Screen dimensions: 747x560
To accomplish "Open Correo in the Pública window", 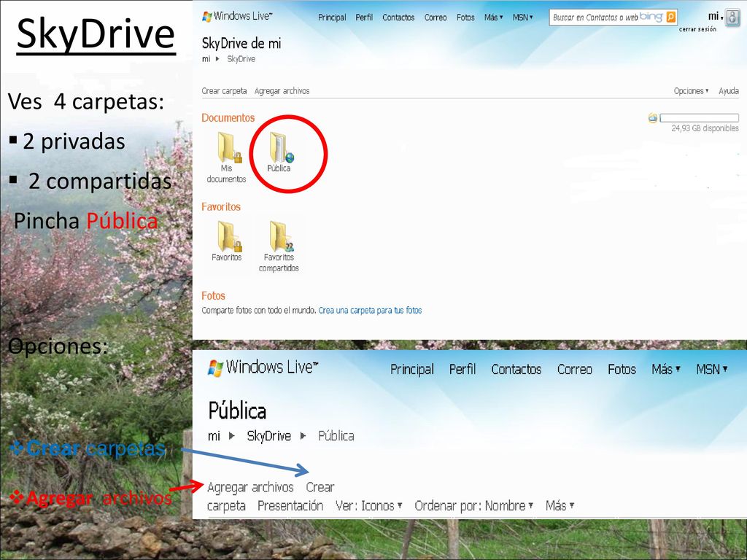I will (575, 369).
